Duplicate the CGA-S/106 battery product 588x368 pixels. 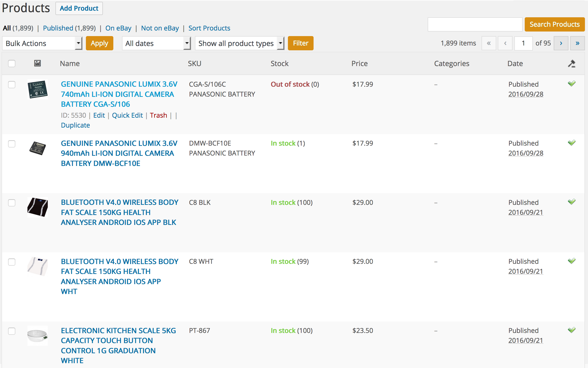75,125
